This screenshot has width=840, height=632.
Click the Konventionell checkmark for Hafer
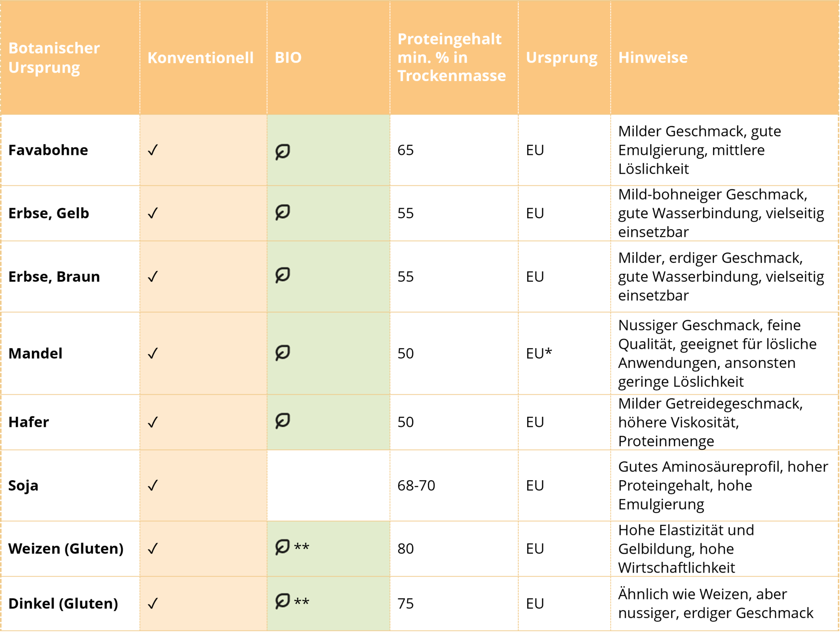[153, 422]
